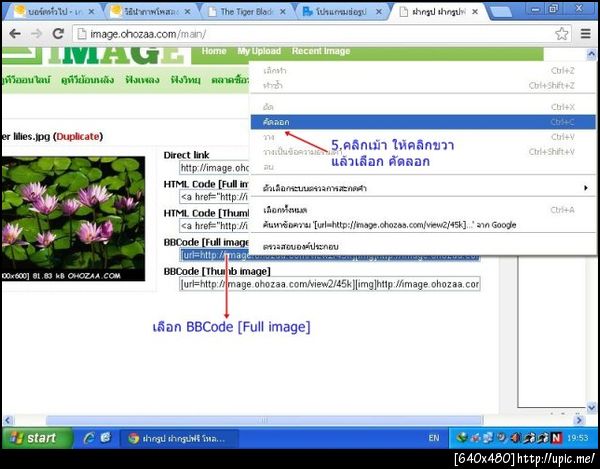Click the horizontal scrollbar left arrow

pos(8,420)
